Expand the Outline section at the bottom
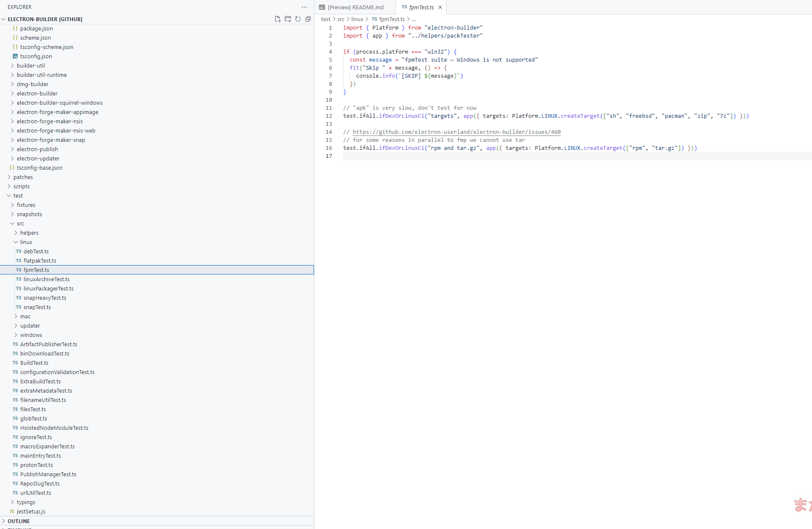The width and height of the screenshot is (812, 529). [x=19, y=521]
